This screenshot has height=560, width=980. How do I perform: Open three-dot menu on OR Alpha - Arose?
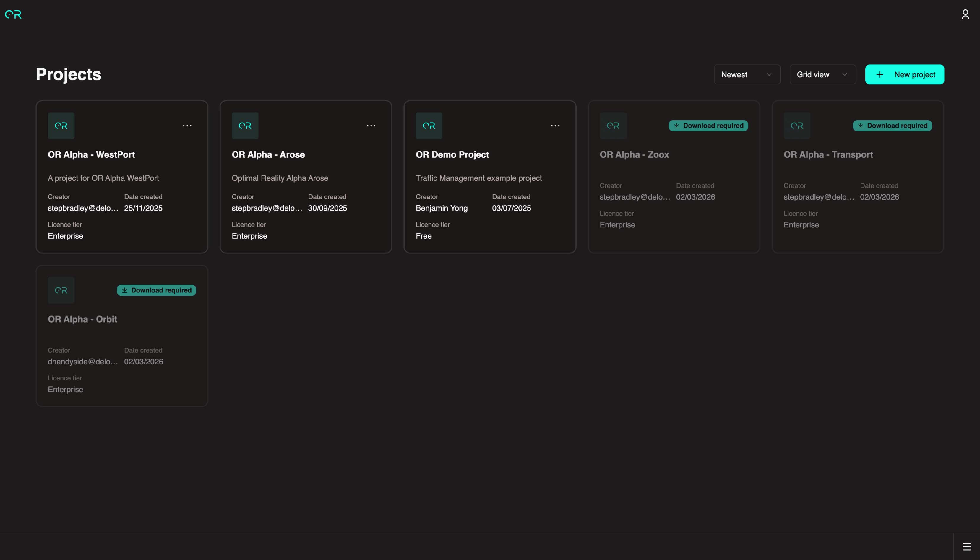[371, 126]
